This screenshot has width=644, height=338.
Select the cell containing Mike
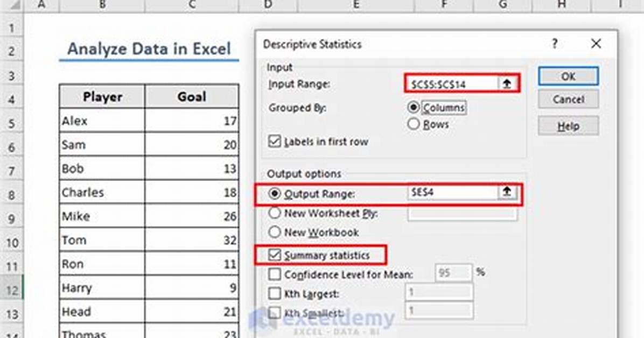[102, 216]
